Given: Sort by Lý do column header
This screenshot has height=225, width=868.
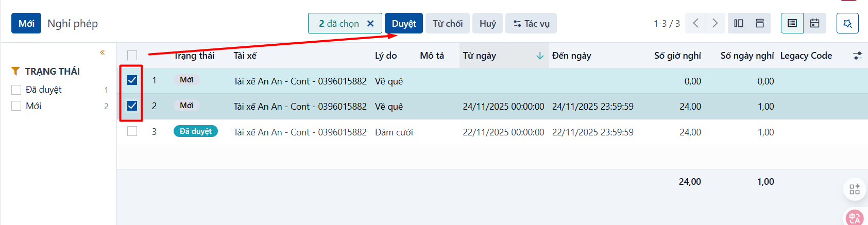Looking at the screenshot, I should (x=386, y=56).
